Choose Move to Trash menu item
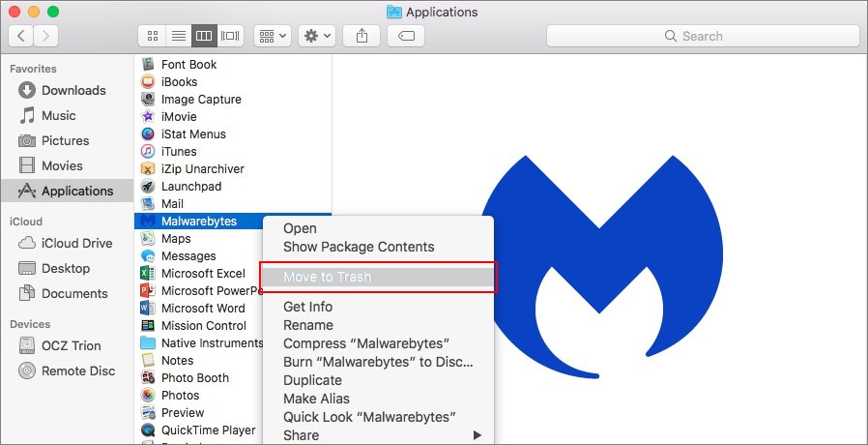The height and width of the screenshot is (445, 868). [x=378, y=277]
